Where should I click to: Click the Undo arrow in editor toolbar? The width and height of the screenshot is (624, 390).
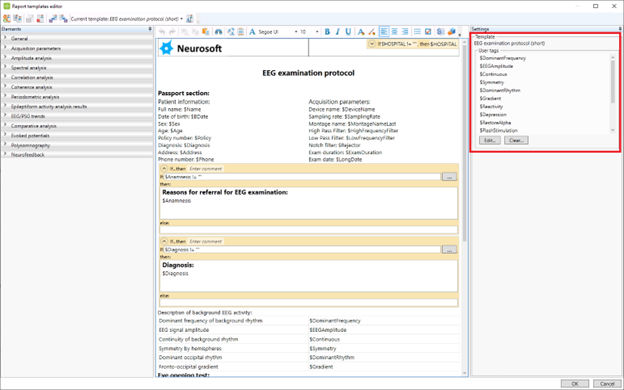162,32
